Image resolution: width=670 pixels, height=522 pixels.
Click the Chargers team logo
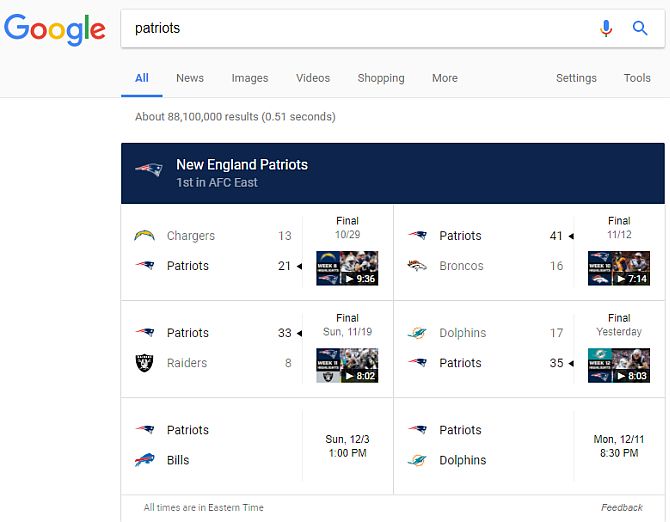(144, 235)
